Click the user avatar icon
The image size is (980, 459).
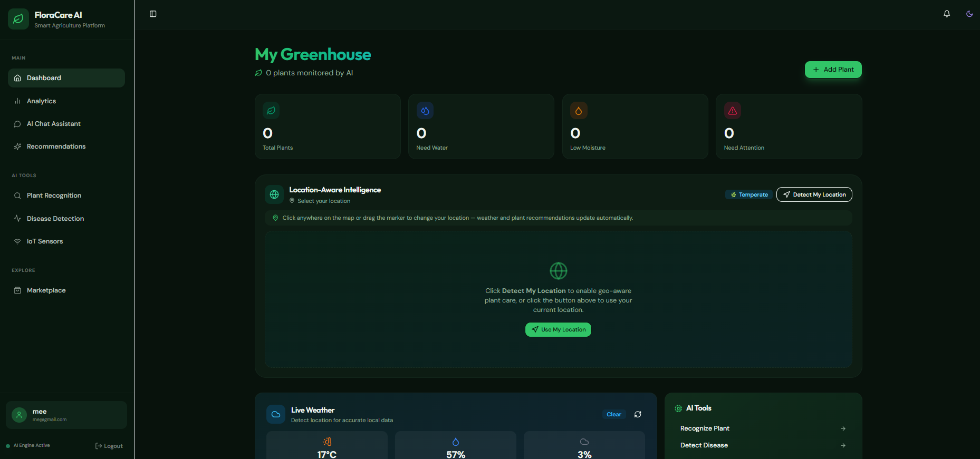pos(19,415)
